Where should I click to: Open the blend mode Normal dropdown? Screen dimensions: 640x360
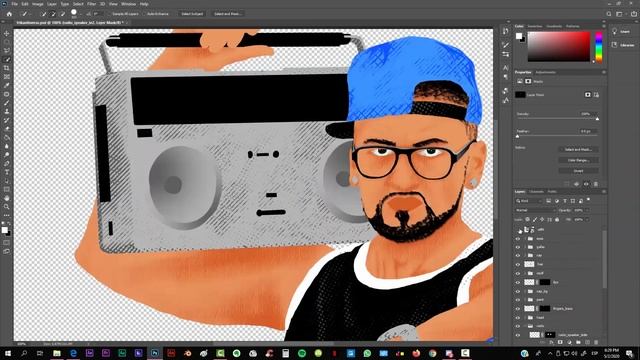pyautogui.click(x=535, y=210)
